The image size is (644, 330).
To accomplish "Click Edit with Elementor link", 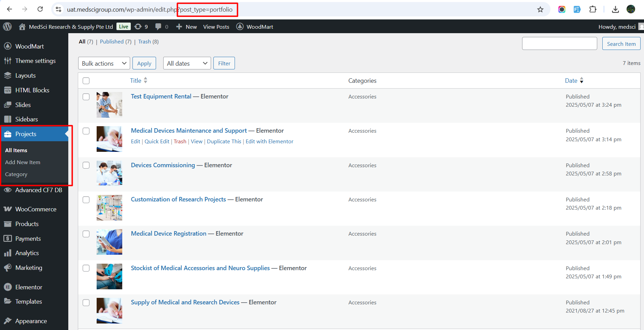I will 269,142.
